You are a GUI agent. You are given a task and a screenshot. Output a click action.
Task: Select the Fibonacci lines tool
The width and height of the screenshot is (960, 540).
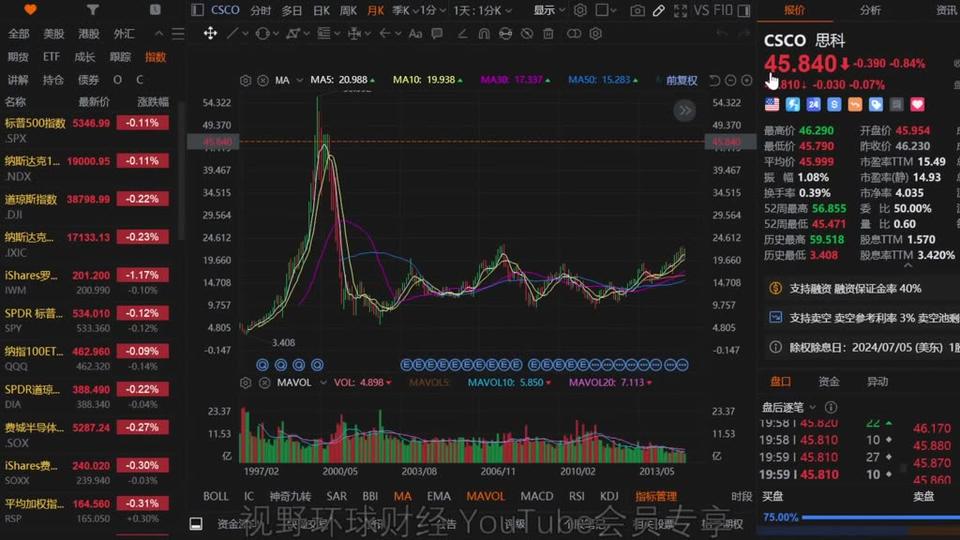[x=324, y=34]
